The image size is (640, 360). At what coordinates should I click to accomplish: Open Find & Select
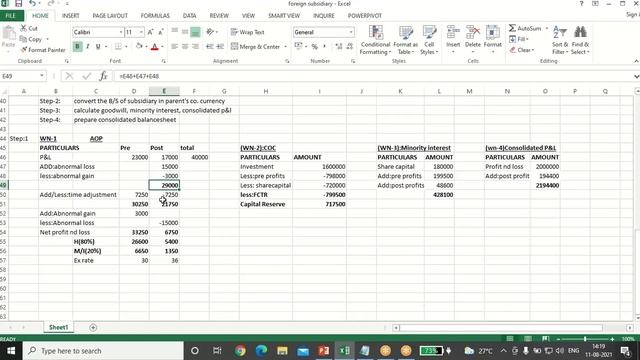(x=580, y=40)
